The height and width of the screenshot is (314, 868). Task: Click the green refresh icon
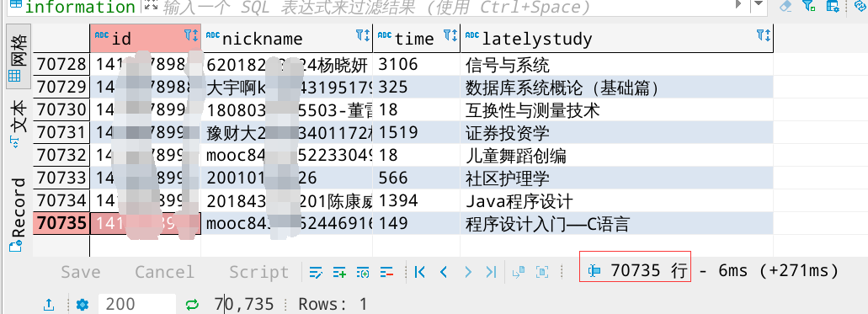coord(192,304)
